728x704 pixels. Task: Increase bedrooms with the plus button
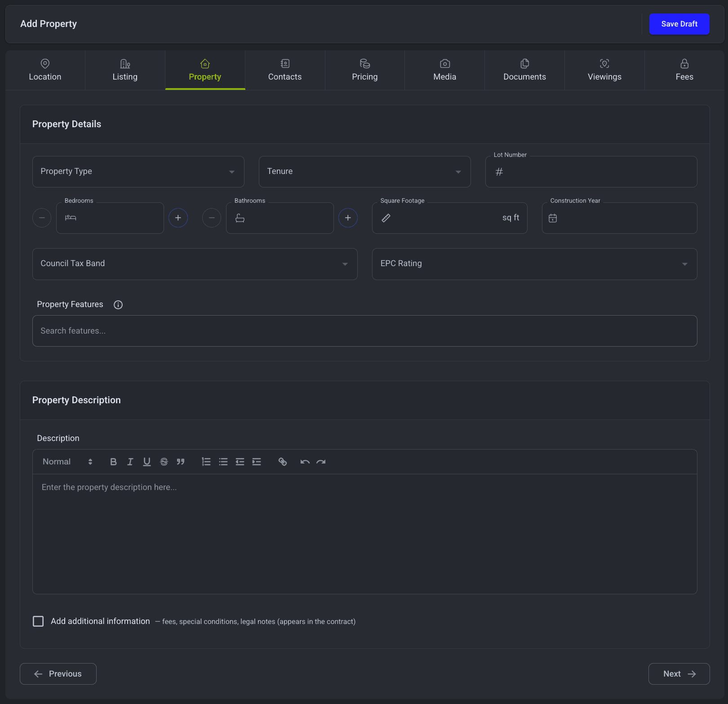pos(178,218)
